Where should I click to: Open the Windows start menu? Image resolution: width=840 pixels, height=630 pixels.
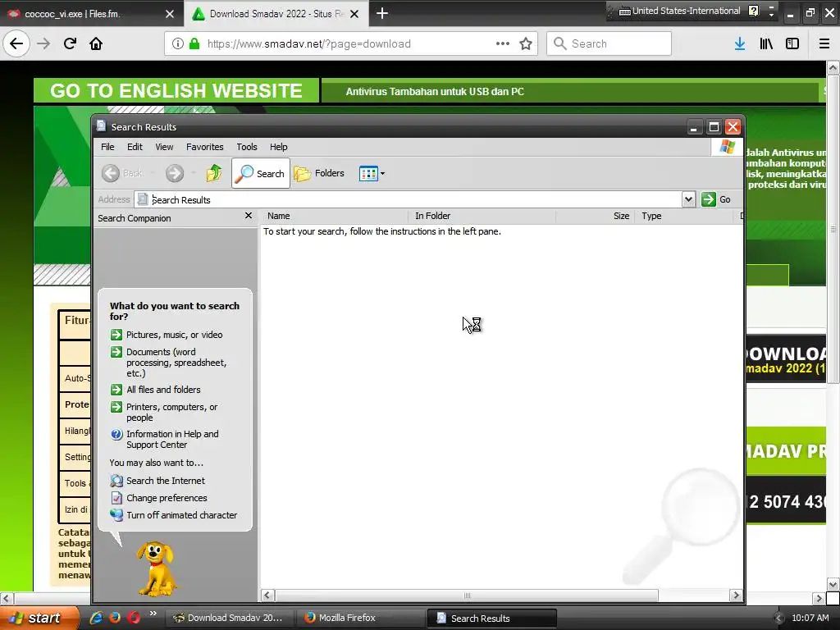pos(39,618)
